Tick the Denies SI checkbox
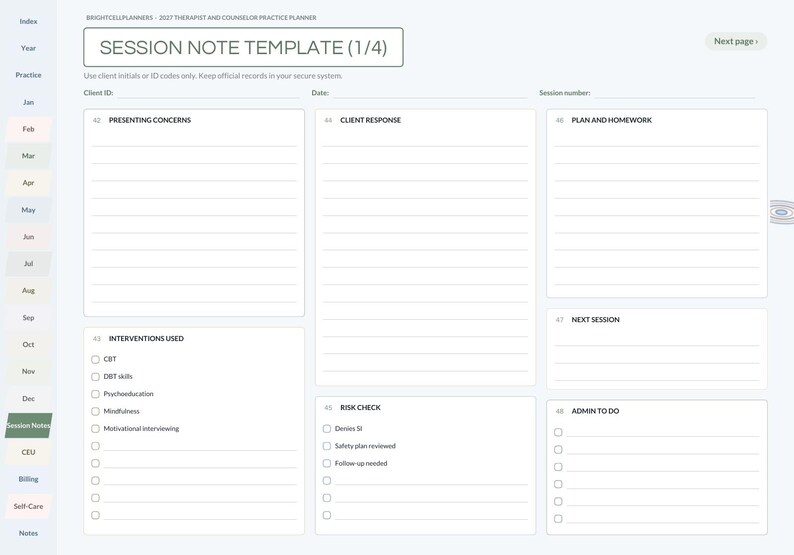 coord(327,429)
